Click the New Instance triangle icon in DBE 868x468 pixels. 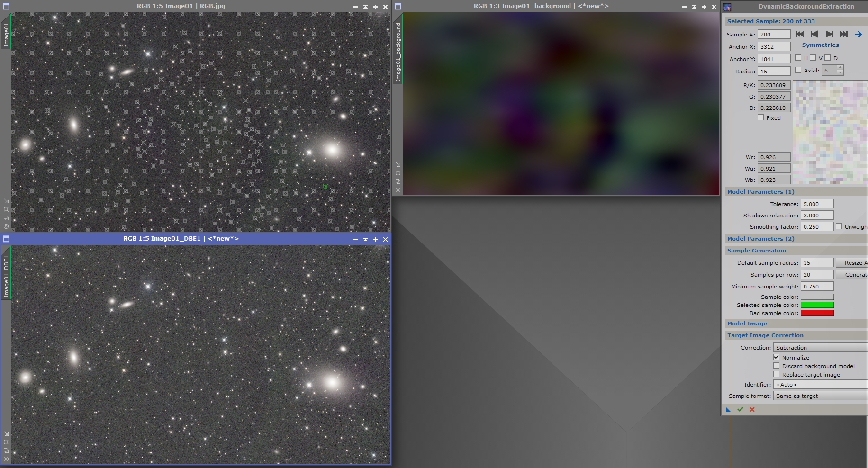[728, 410]
